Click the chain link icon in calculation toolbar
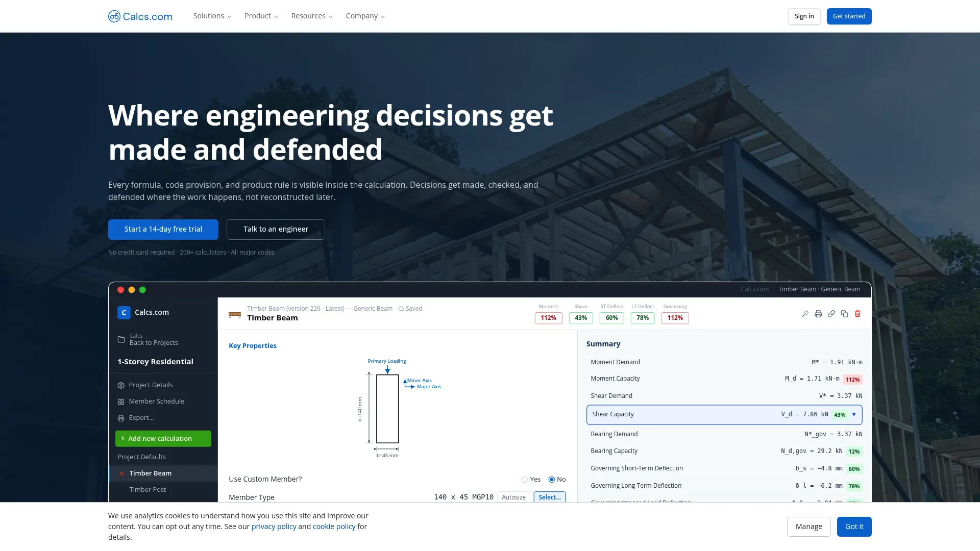The width and height of the screenshot is (980, 551). [831, 314]
